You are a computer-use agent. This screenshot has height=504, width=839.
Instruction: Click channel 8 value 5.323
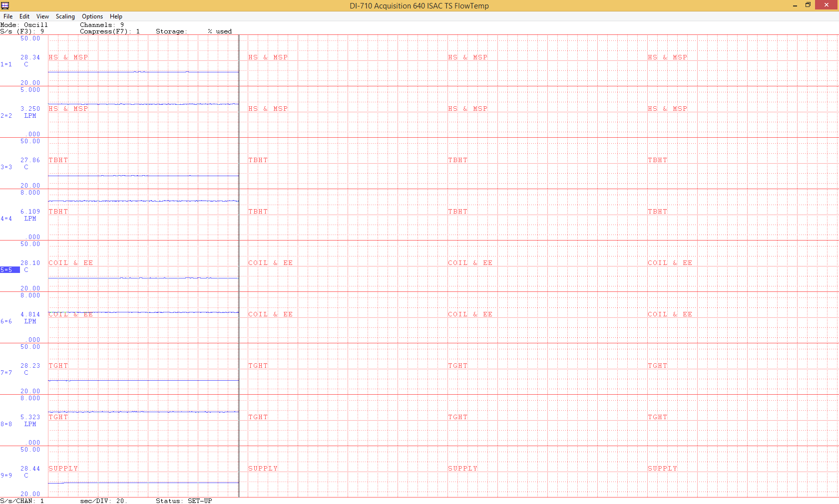pos(30,418)
